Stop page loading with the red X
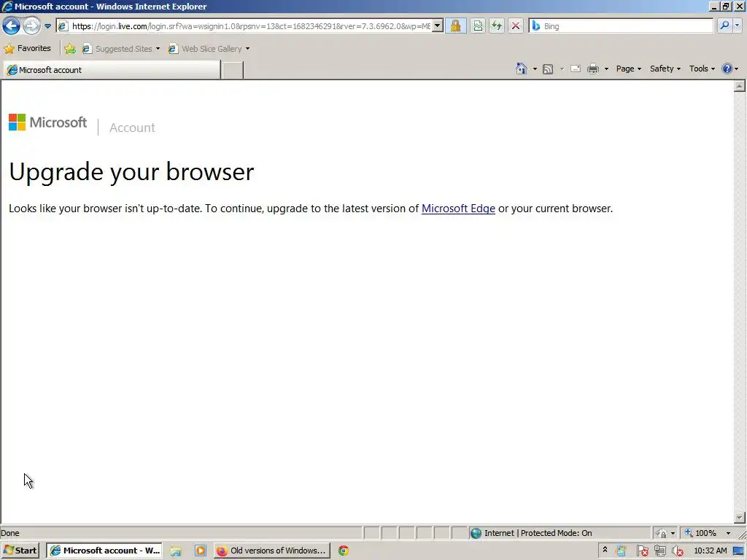 click(516, 26)
